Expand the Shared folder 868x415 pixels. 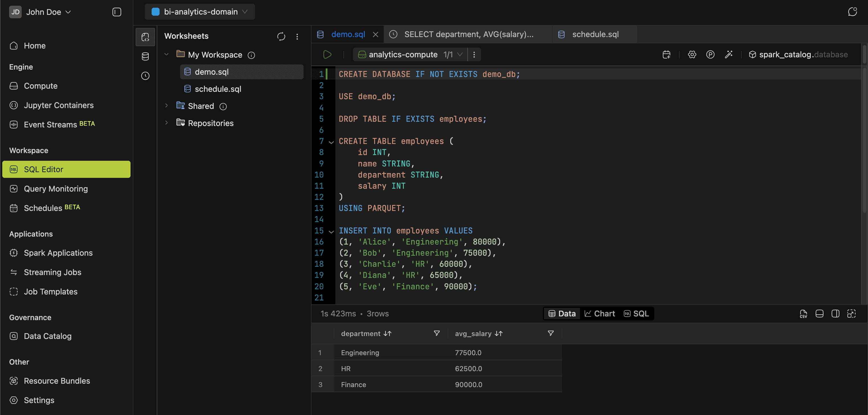coord(166,105)
